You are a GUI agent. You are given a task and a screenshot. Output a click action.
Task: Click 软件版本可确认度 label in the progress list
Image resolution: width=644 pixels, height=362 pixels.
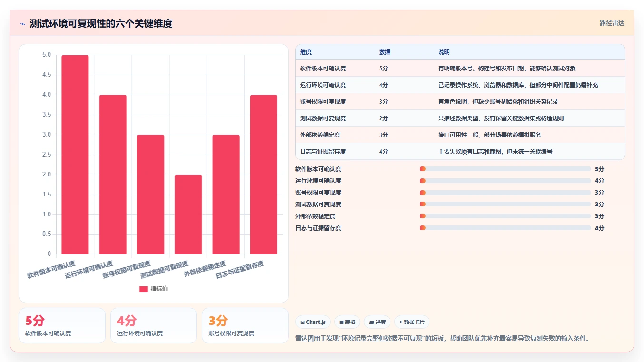pos(318,169)
